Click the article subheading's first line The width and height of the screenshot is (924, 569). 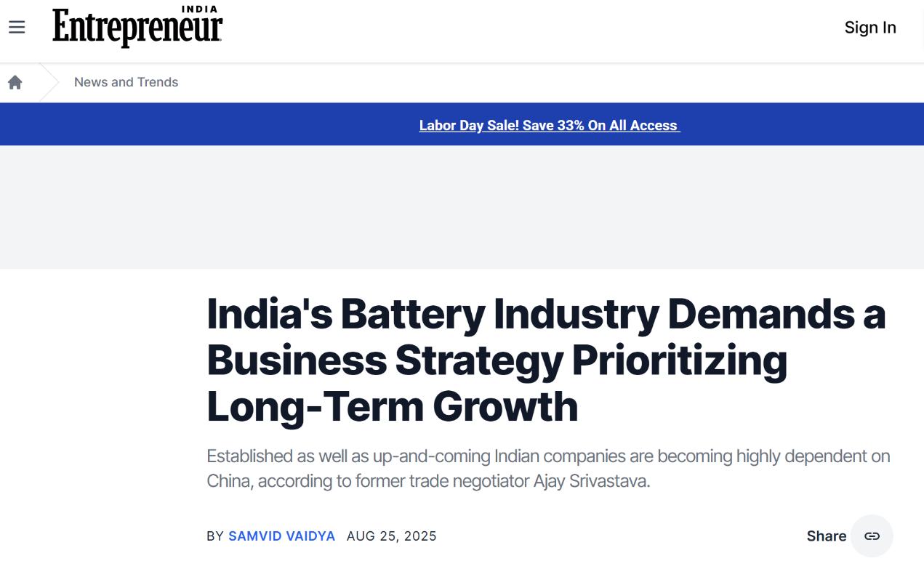coord(548,456)
